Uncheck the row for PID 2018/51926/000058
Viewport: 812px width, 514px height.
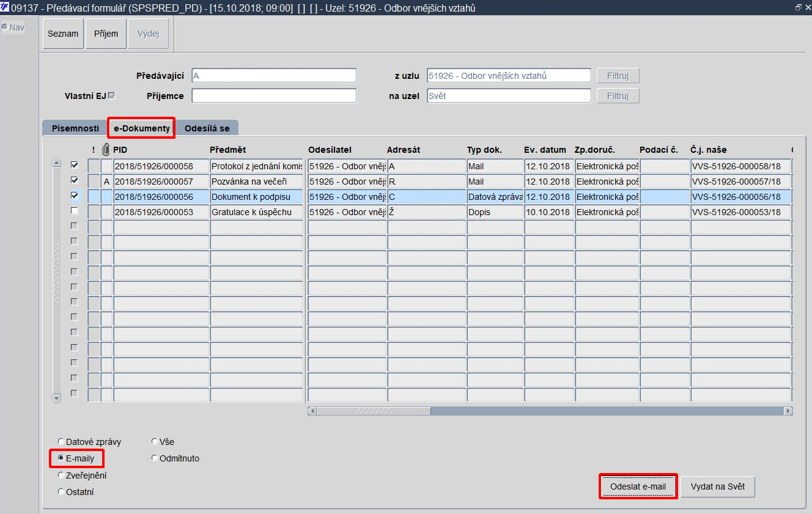click(75, 165)
